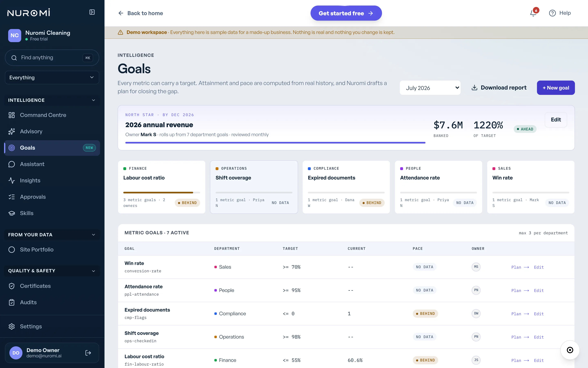Screen dimensions: 588x368
Task: Click the Approvals checklist icon
Action: [x=12, y=197]
